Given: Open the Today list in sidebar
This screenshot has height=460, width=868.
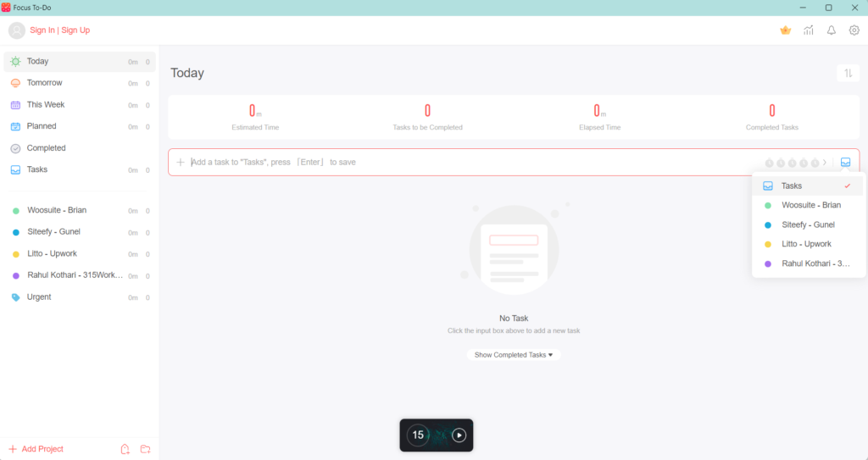Looking at the screenshot, I should coord(80,62).
